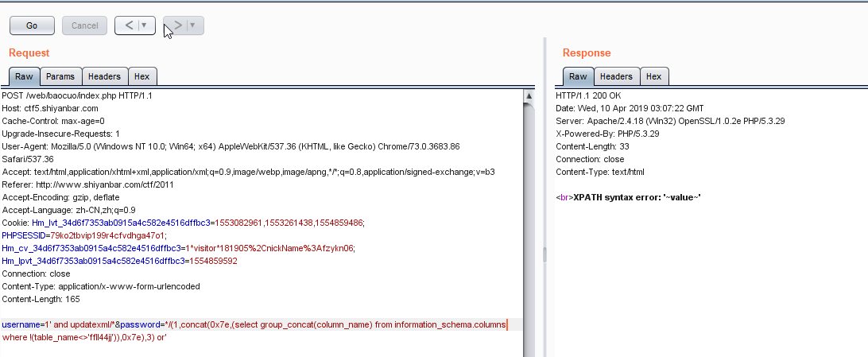The width and height of the screenshot is (868, 357).
Task: Click the Host: ctf5.shiyanbar.com header line
Action: pyautogui.click(x=50, y=108)
